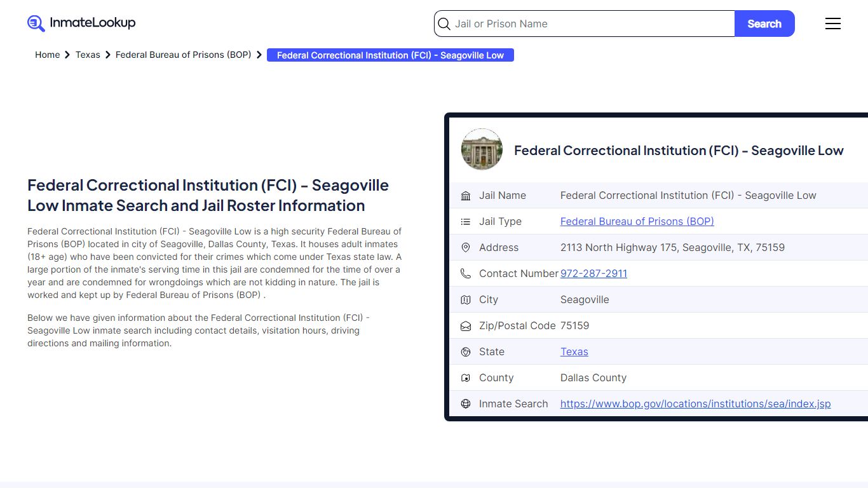Click the Address label
The image size is (868, 488).
click(x=499, y=247)
